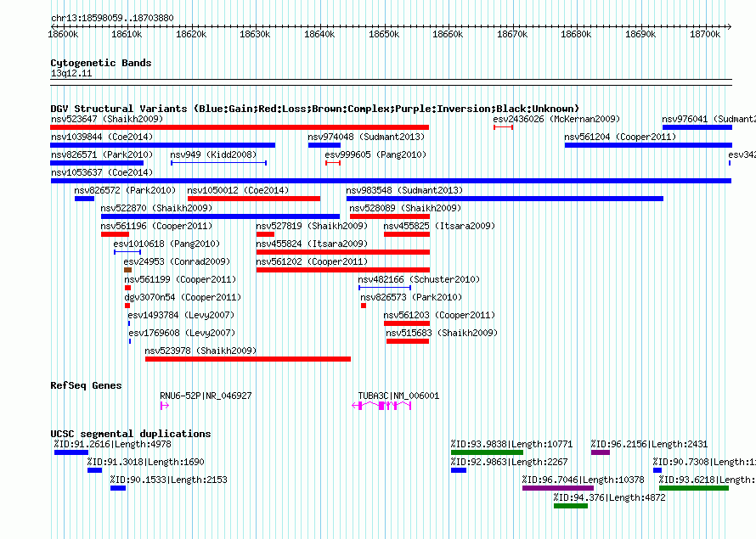Click the DGV Structural Variants track title
The height and width of the screenshot is (539, 756).
point(315,109)
